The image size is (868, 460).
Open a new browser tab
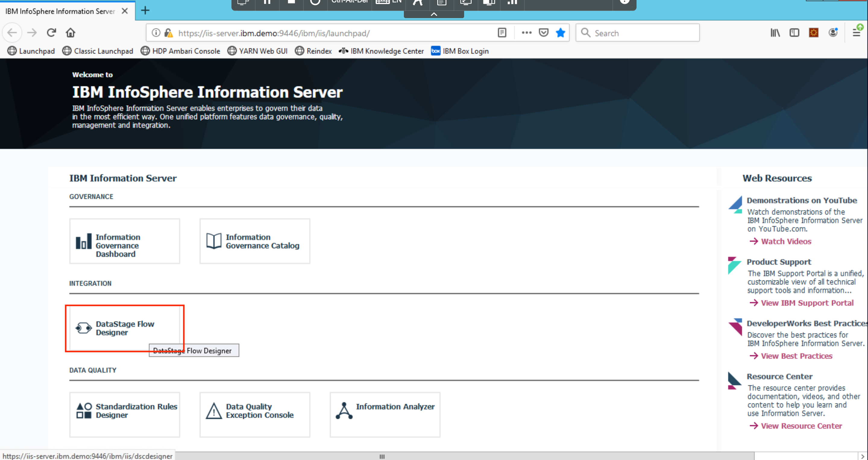(145, 11)
